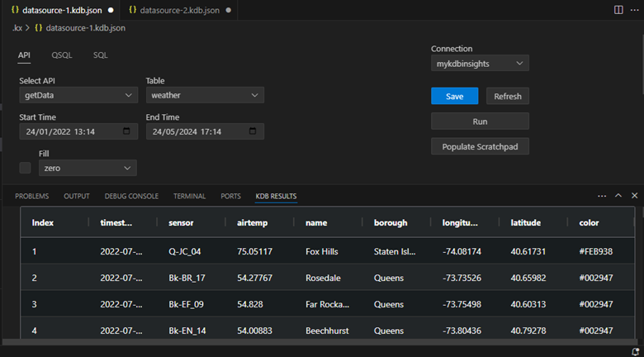This screenshot has width=644, height=357.
Task: Open the TERMINAL panel tab
Action: [189, 196]
